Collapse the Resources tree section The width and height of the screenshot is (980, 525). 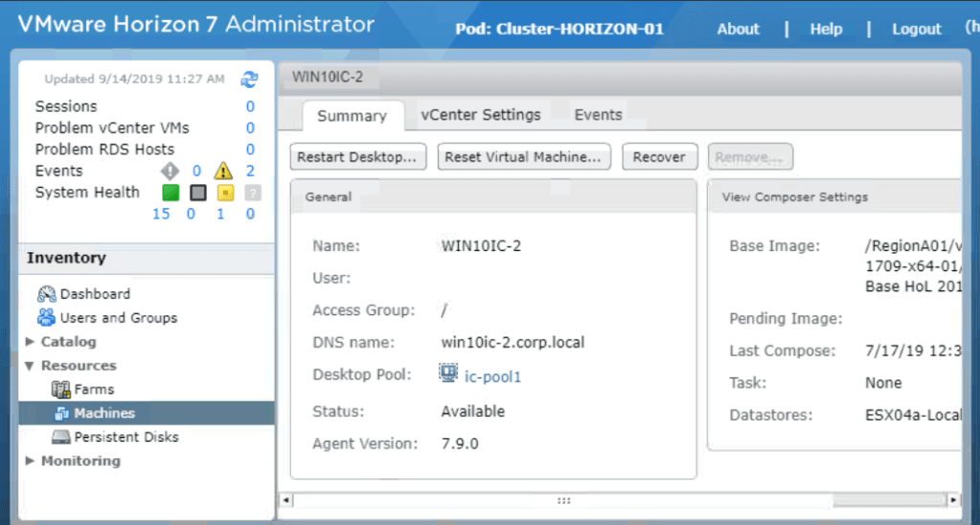[31, 366]
